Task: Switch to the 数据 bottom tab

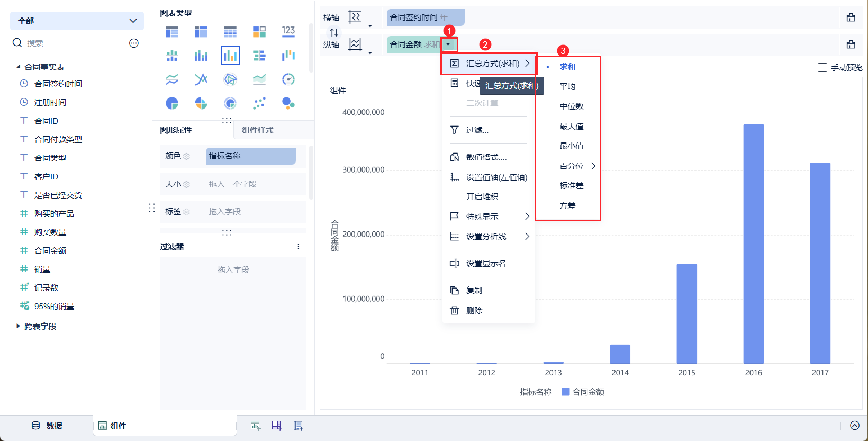Action: (x=47, y=426)
